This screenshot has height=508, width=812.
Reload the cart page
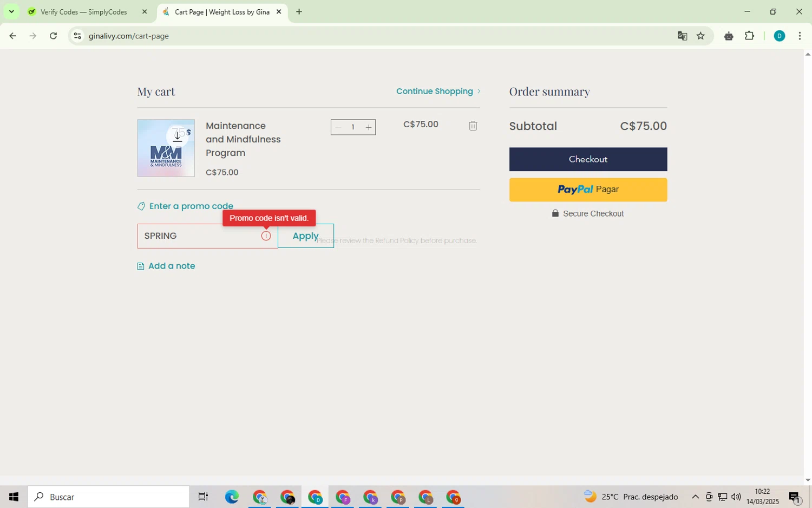click(x=53, y=36)
